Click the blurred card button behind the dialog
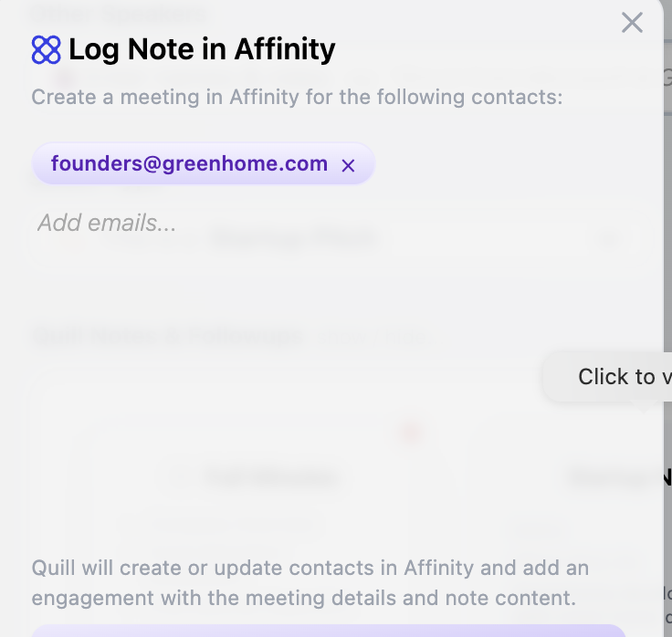The height and width of the screenshot is (637, 672). (271, 475)
